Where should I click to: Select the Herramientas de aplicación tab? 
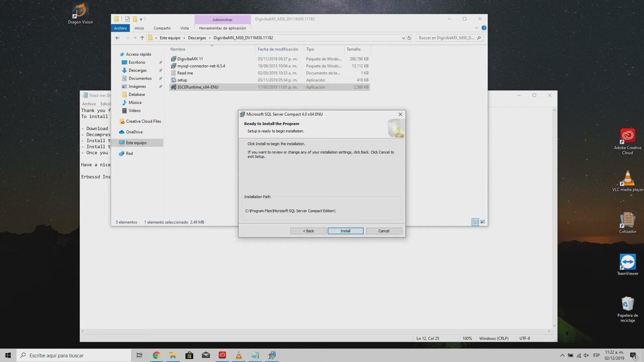(x=222, y=28)
